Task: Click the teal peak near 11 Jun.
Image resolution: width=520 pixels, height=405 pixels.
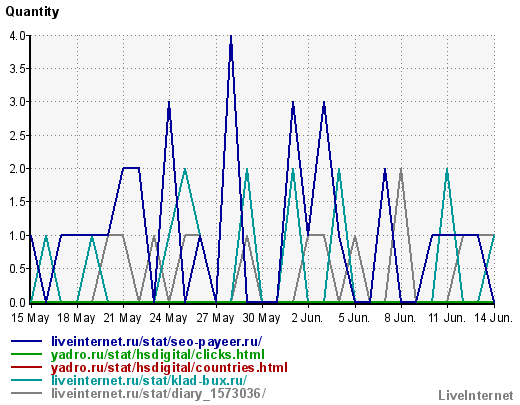Action: pos(447,170)
